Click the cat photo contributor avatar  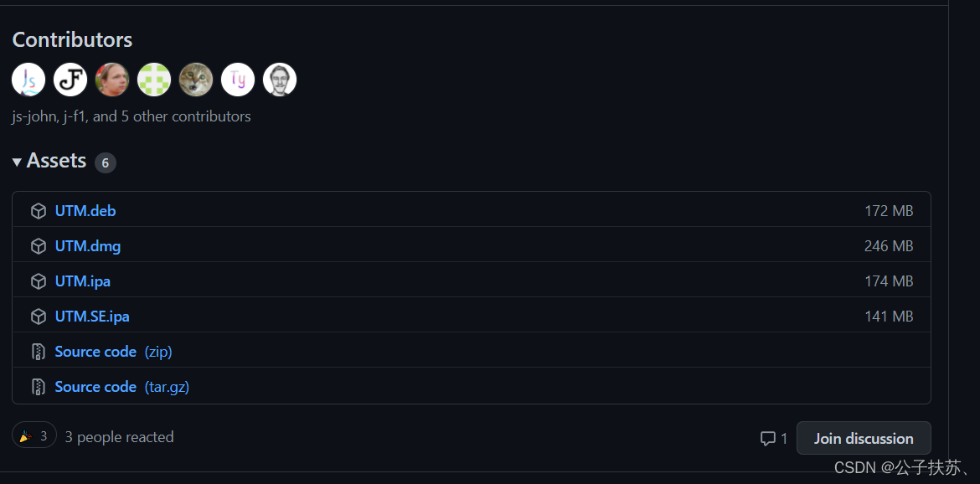(x=196, y=80)
